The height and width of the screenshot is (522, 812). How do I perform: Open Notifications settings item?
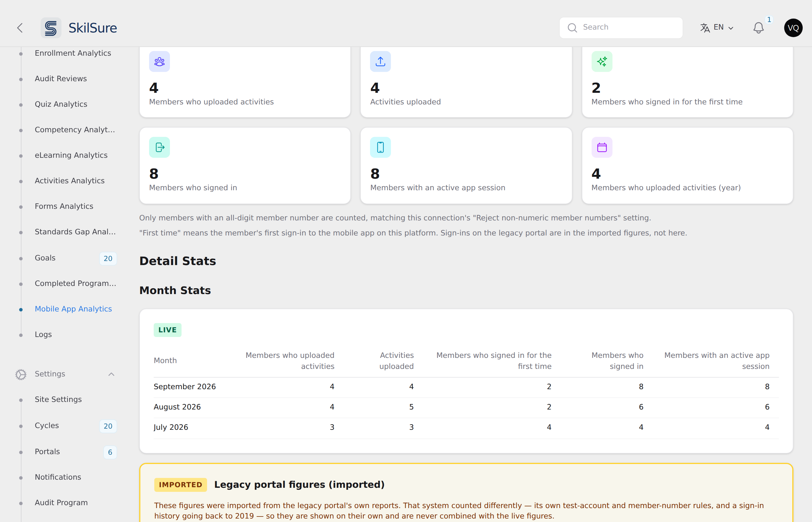tap(58, 477)
